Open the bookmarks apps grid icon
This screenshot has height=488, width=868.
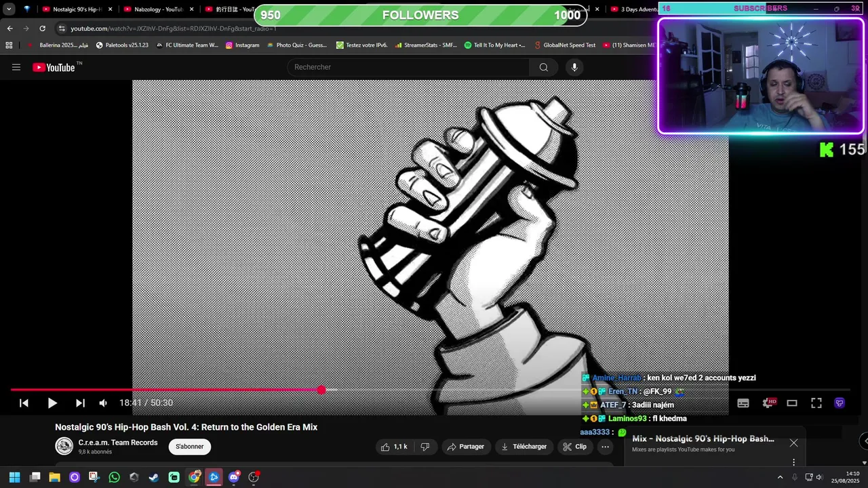click(x=9, y=45)
